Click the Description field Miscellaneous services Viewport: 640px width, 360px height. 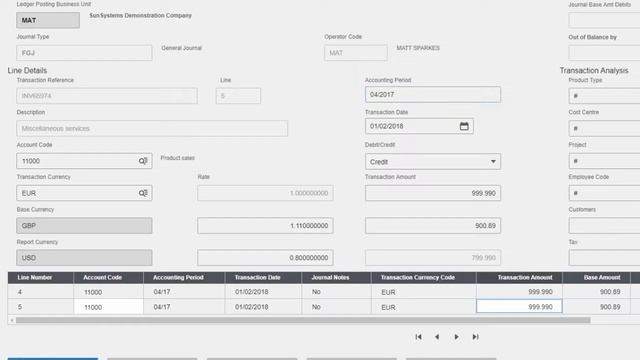152,129
